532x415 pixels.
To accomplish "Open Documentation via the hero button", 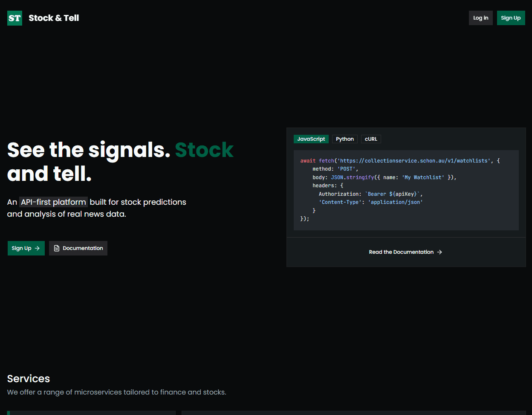I will click(x=78, y=248).
